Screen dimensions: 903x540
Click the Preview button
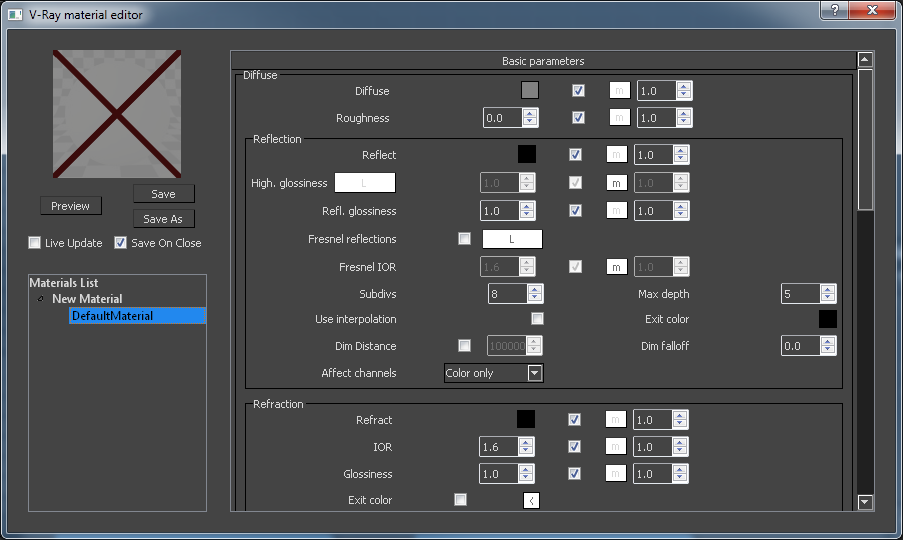[71, 206]
